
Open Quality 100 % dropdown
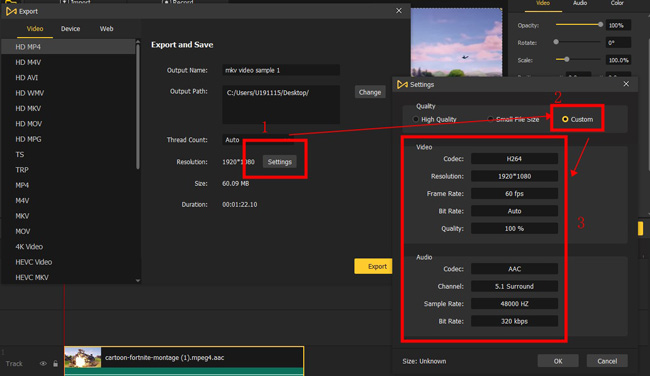514,228
